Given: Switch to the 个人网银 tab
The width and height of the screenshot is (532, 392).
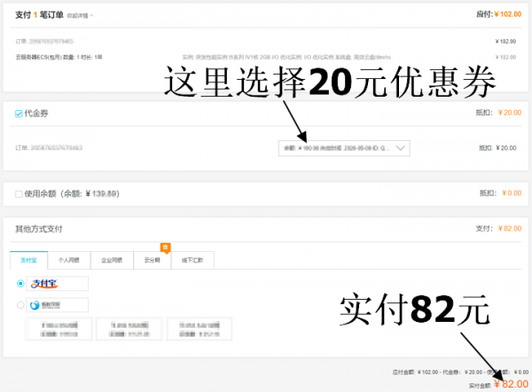Looking at the screenshot, I should tap(69, 260).
